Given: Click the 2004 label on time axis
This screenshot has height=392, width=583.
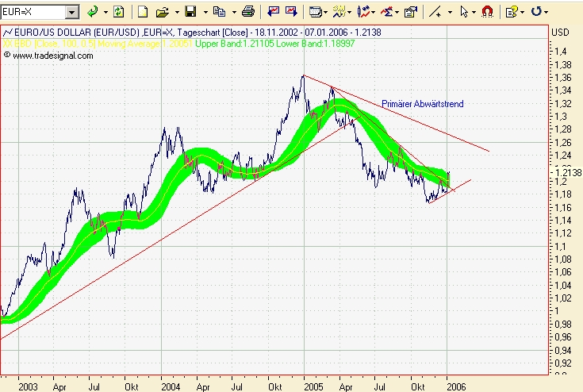Looking at the screenshot, I should pos(171,386).
